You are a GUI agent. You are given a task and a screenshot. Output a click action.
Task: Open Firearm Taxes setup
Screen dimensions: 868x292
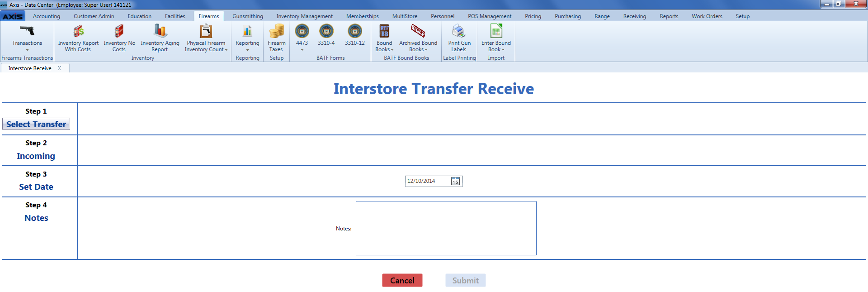click(276, 38)
